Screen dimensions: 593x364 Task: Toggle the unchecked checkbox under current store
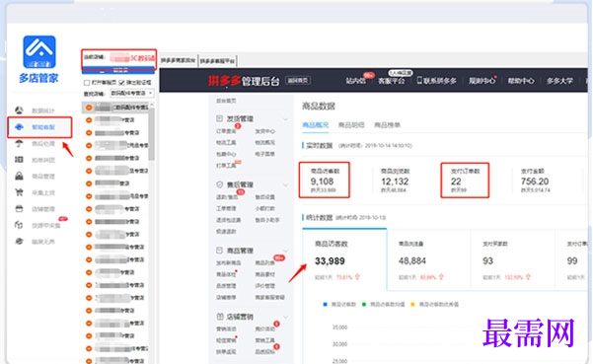click(87, 83)
